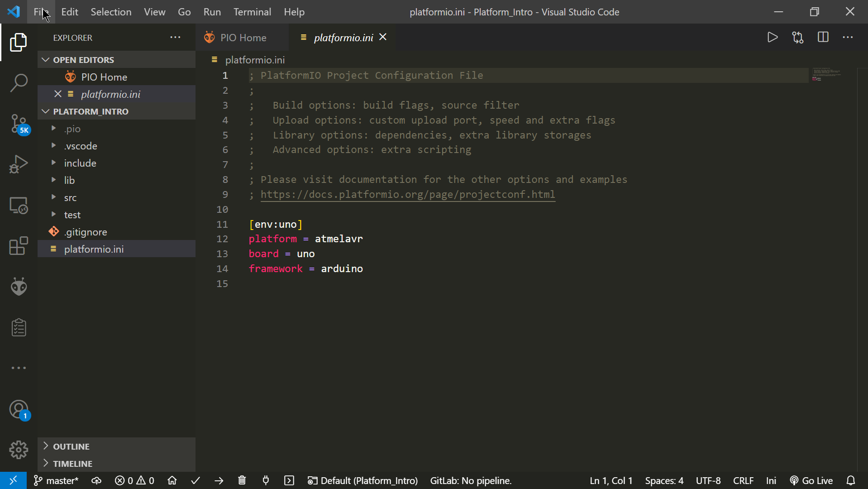Viewport: 868px width, 489px height.
Task: Open the View menu
Action: [155, 12]
